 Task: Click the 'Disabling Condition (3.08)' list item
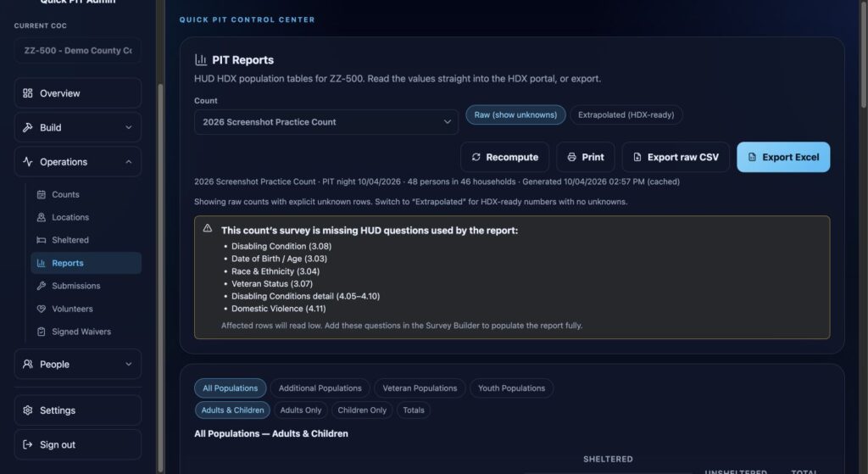tap(281, 246)
